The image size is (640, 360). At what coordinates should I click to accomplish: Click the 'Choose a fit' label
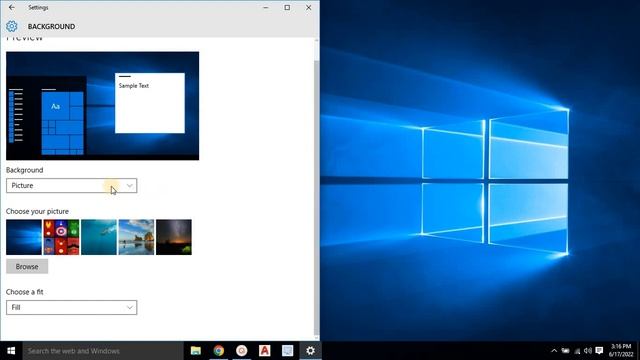24,292
